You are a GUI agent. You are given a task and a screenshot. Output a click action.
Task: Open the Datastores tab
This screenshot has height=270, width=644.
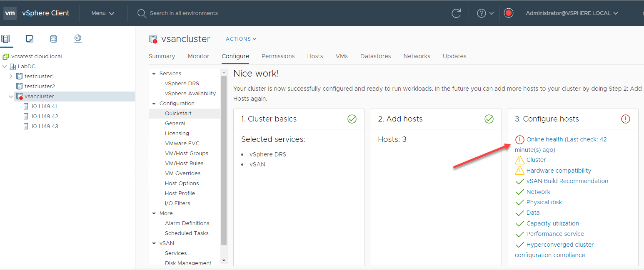point(375,56)
